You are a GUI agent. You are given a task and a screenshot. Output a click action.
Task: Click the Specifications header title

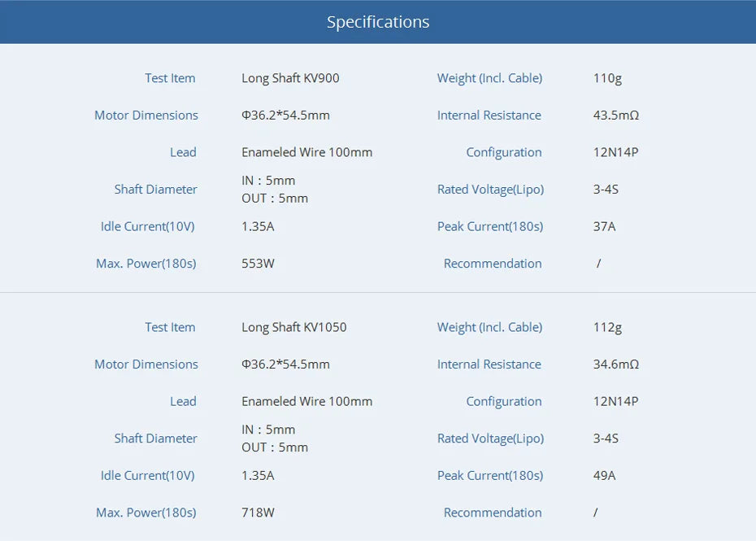[378, 22]
